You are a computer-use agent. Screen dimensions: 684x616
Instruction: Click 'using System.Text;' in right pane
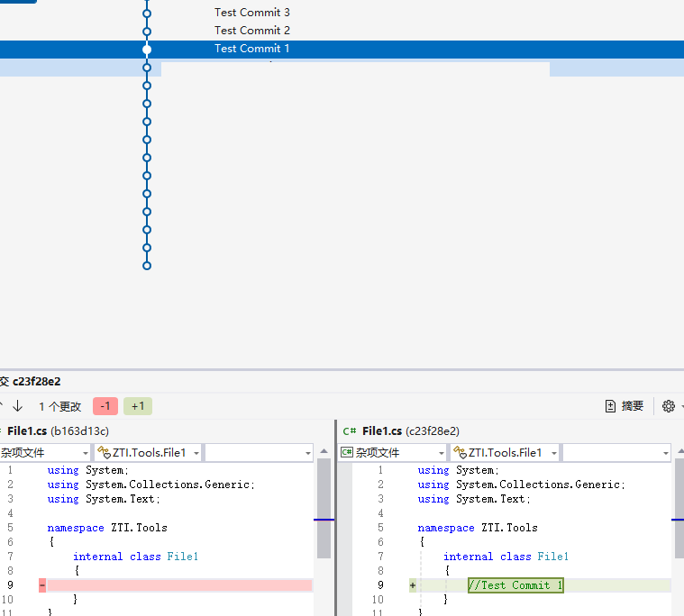[474, 499]
